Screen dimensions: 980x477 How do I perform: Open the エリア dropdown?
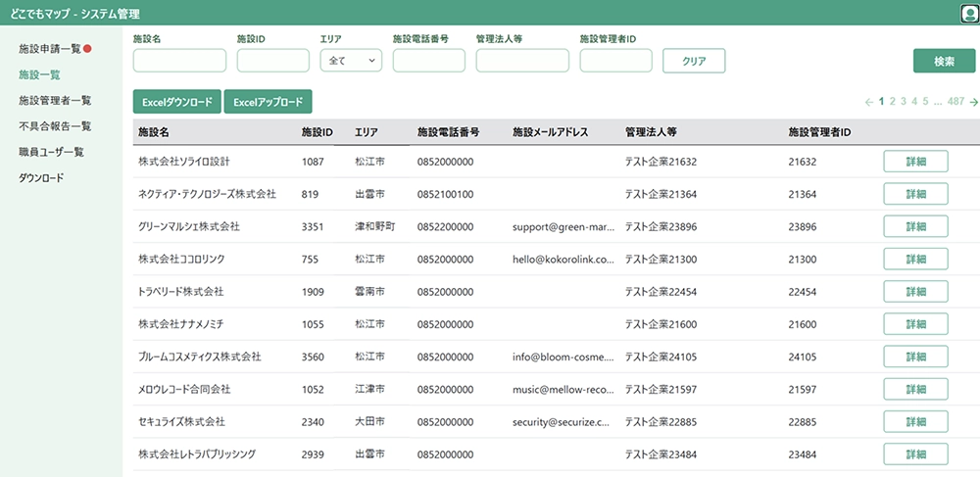click(x=351, y=61)
